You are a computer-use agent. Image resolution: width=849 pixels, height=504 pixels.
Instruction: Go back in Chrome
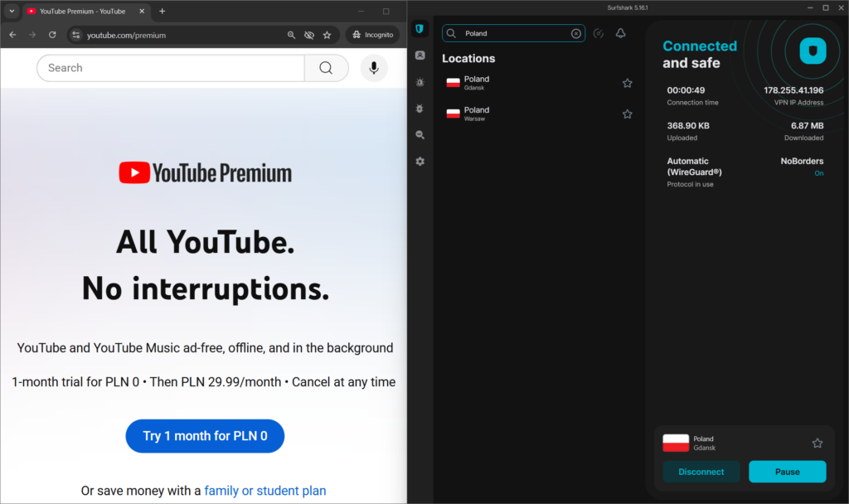(12, 35)
